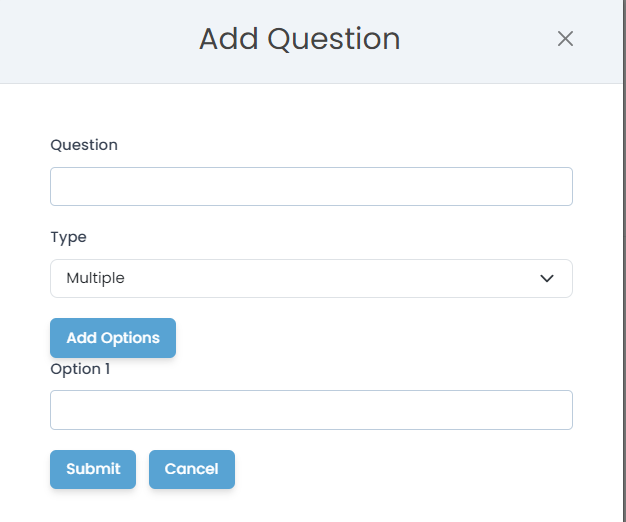Focus the Question text field
626x522 pixels.
[x=311, y=187]
